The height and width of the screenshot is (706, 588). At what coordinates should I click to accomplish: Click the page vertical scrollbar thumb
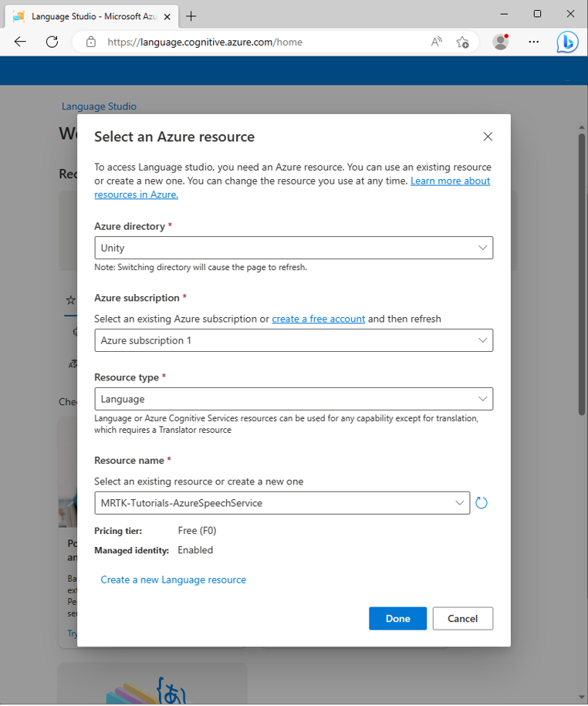click(x=582, y=275)
